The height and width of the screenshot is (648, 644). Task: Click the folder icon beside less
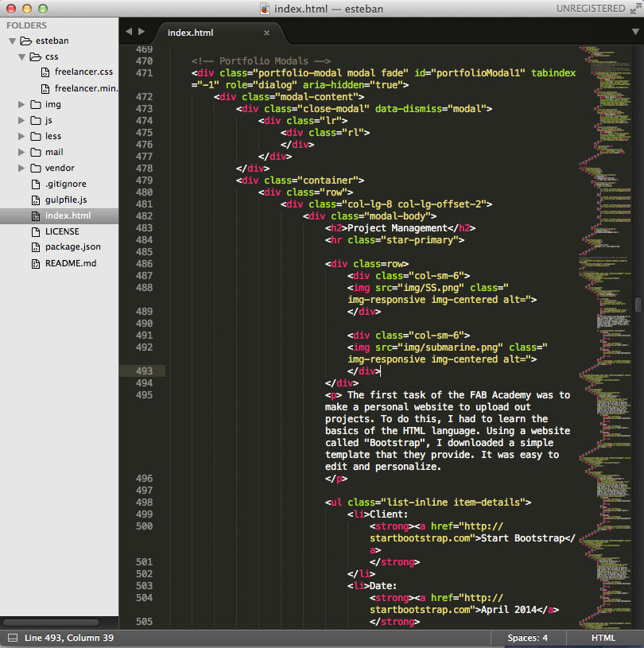[x=36, y=136]
